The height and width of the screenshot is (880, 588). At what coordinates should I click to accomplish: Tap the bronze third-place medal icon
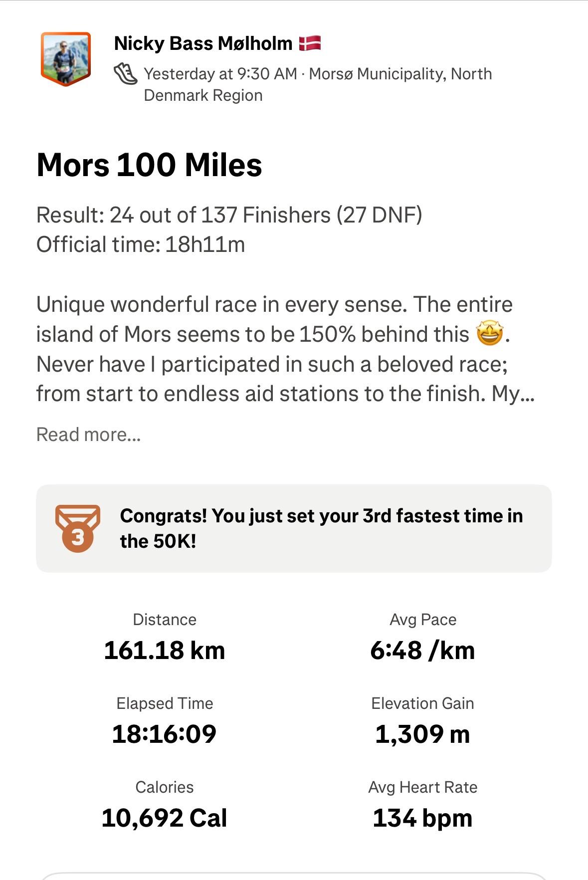click(x=78, y=528)
